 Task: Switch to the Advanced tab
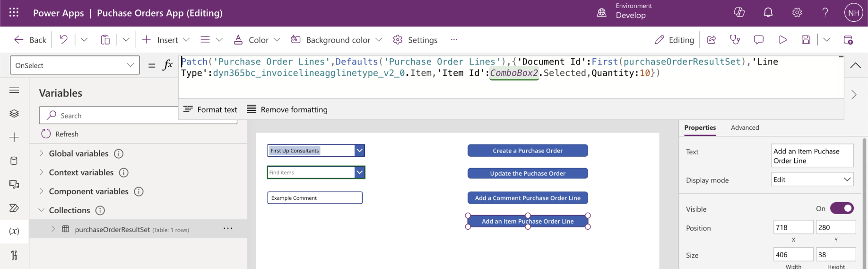click(745, 127)
